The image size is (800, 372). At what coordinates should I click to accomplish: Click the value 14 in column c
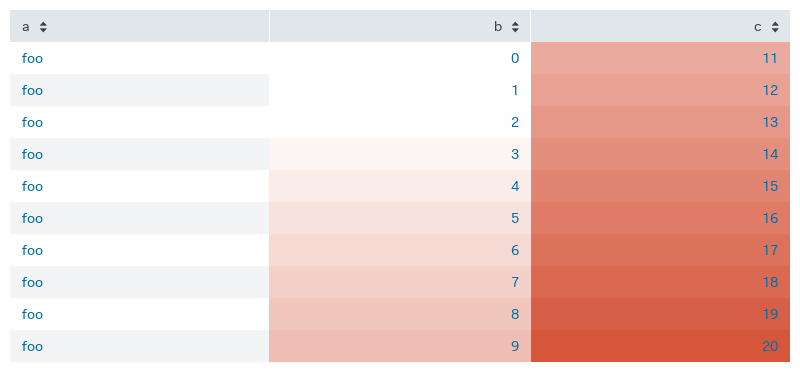[x=770, y=154]
